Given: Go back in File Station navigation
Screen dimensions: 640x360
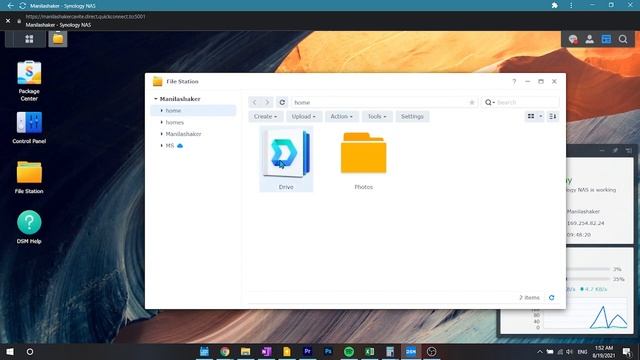Looking at the screenshot, I should [254, 102].
